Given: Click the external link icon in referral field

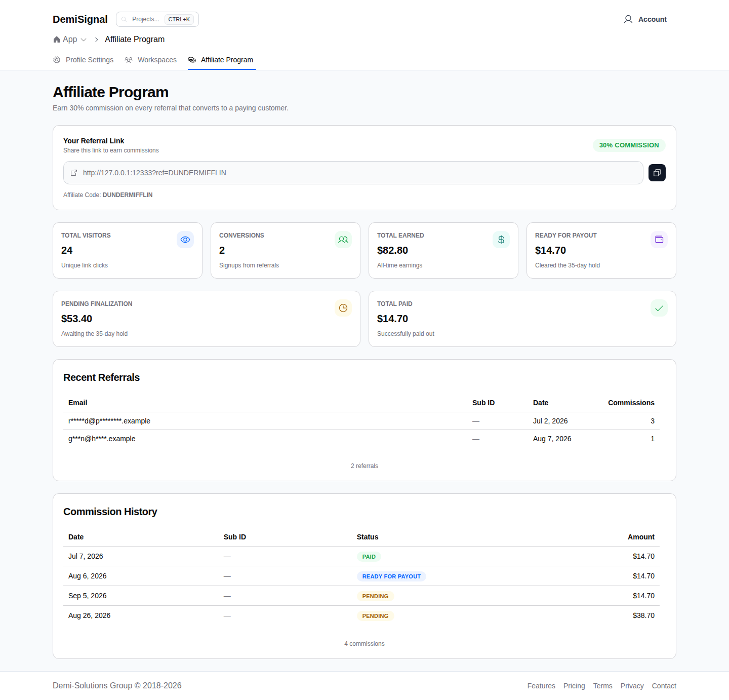Looking at the screenshot, I should 74,173.
